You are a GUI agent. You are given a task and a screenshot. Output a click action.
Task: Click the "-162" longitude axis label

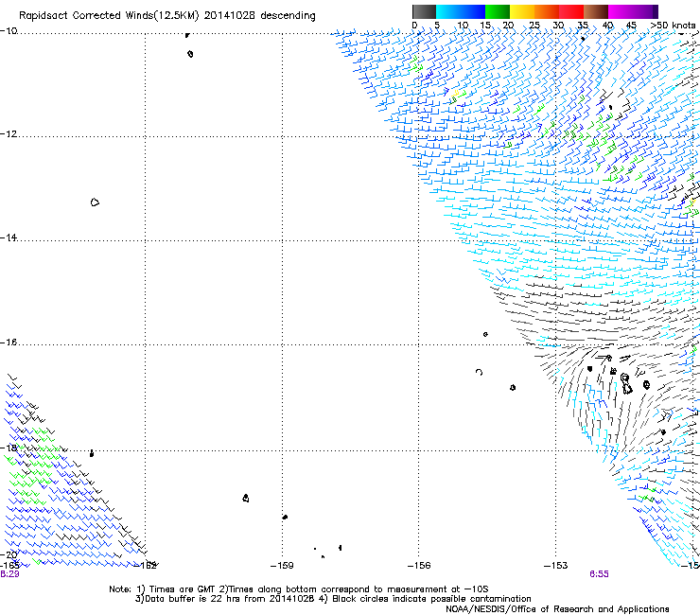coord(146,566)
